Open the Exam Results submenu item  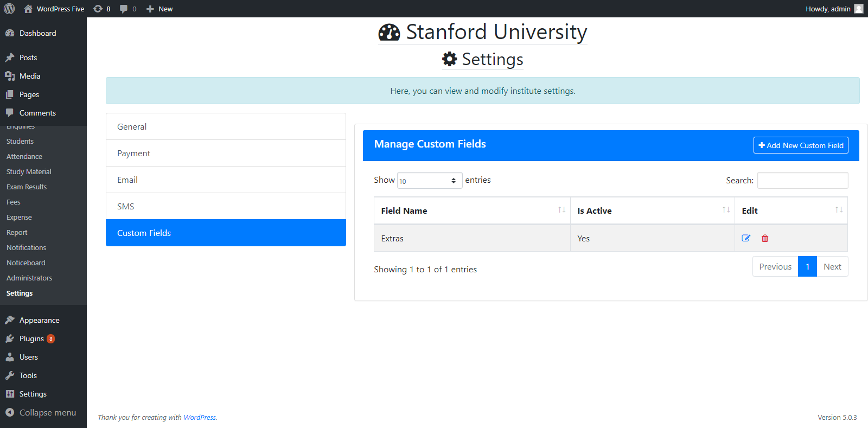point(27,187)
